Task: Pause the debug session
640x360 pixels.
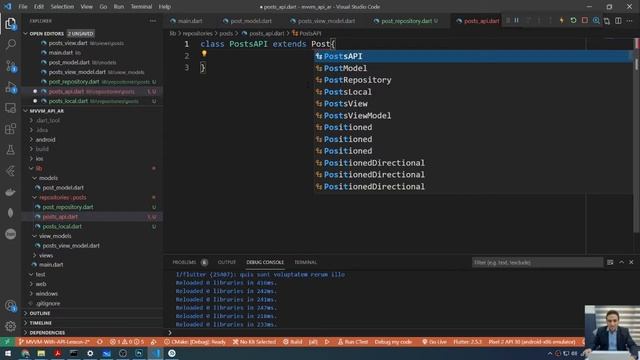Action: tap(517, 20)
